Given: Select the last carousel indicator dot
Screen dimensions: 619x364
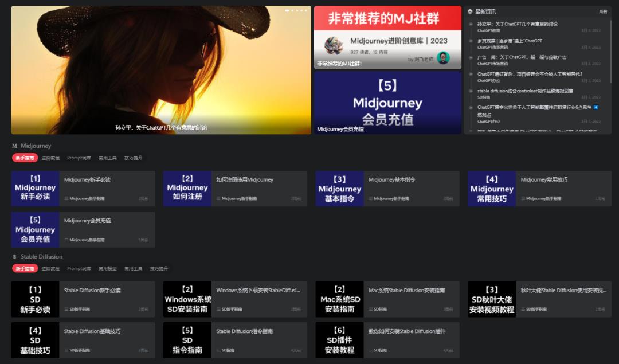Looking at the screenshot, I should 306,11.
